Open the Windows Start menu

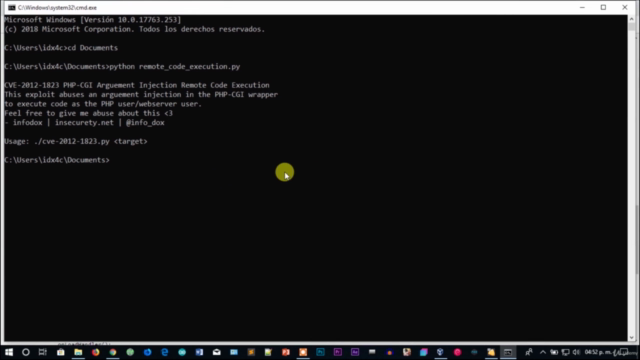(x=9, y=352)
